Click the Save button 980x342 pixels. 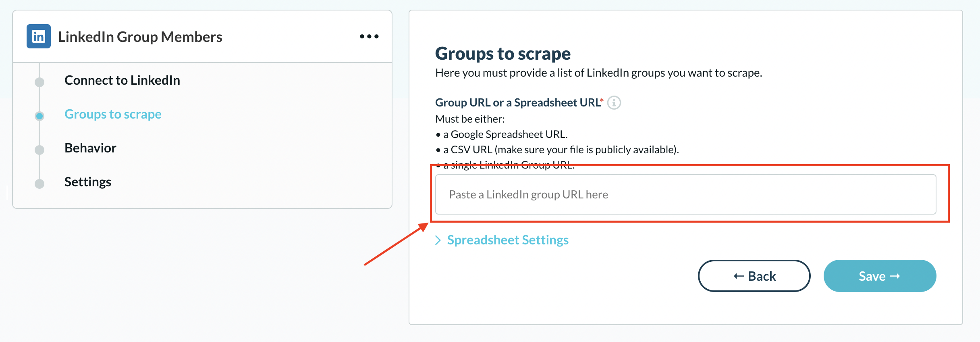pos(880,276)
